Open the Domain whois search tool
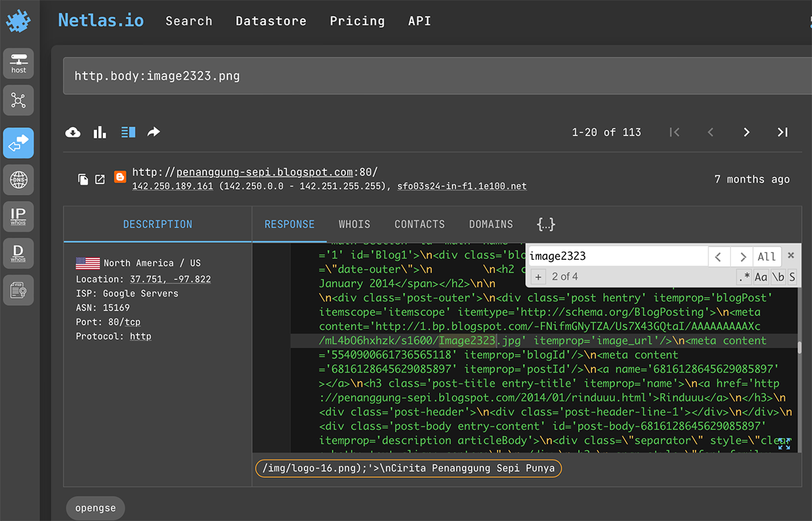The height and width of the screenshot is (521, 812). (x=18, y=253)
